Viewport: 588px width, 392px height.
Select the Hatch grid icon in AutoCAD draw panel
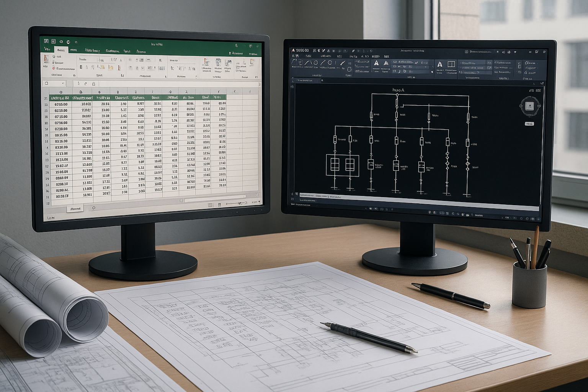(350, 63)
